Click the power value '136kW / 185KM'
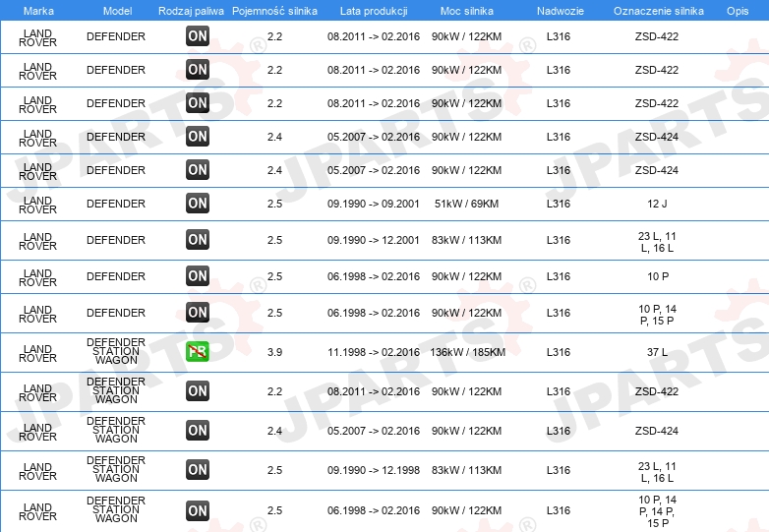The height and width of the screenshot is (532, 769). point(467,352)
